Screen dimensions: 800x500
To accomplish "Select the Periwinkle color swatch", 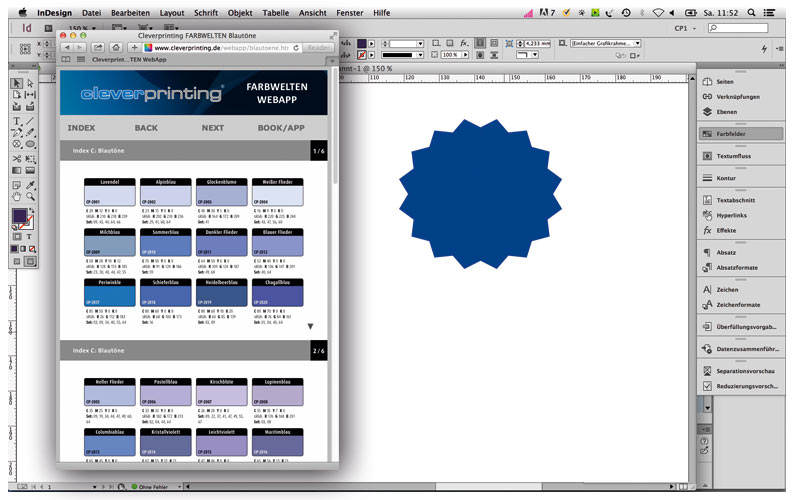I will click(x=110, y=292).
